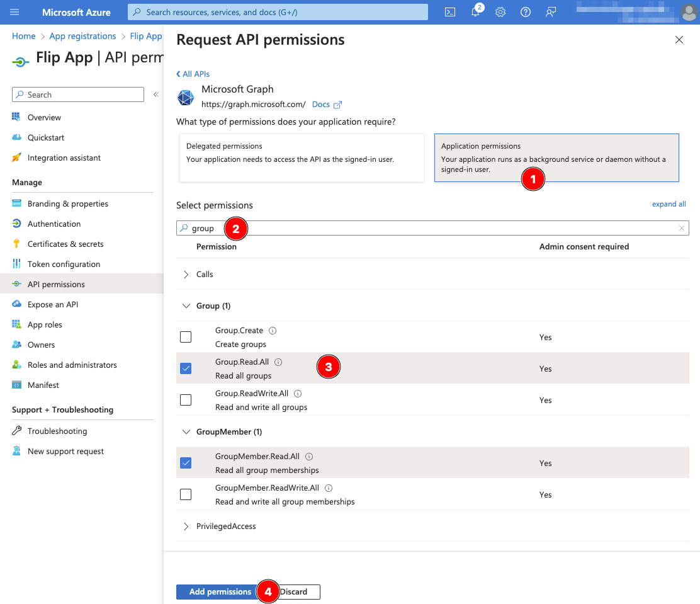Click the Token configuration bars icon
This screenshot has height=604, width=700.
16,263
